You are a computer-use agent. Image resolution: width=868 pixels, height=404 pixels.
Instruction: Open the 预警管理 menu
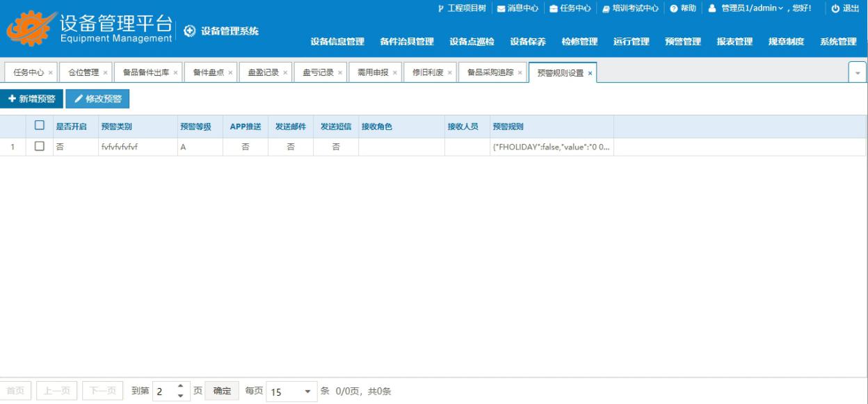pos(682,42)
